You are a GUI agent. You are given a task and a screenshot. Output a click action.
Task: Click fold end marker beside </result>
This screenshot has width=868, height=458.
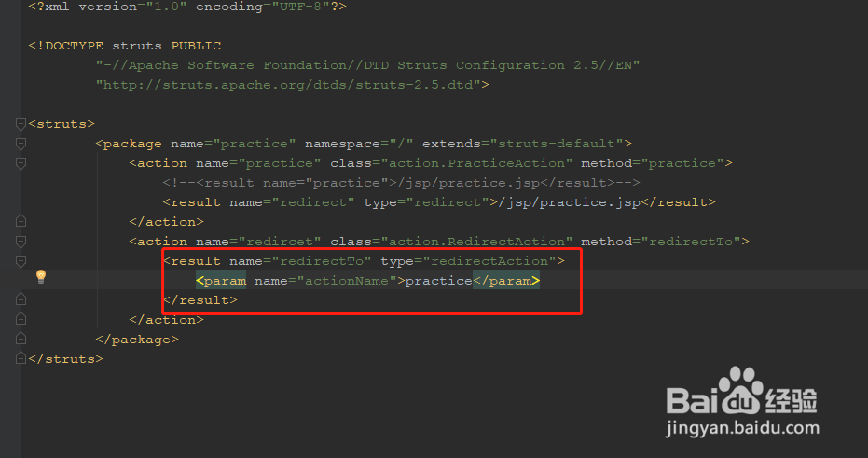(21, 299)
